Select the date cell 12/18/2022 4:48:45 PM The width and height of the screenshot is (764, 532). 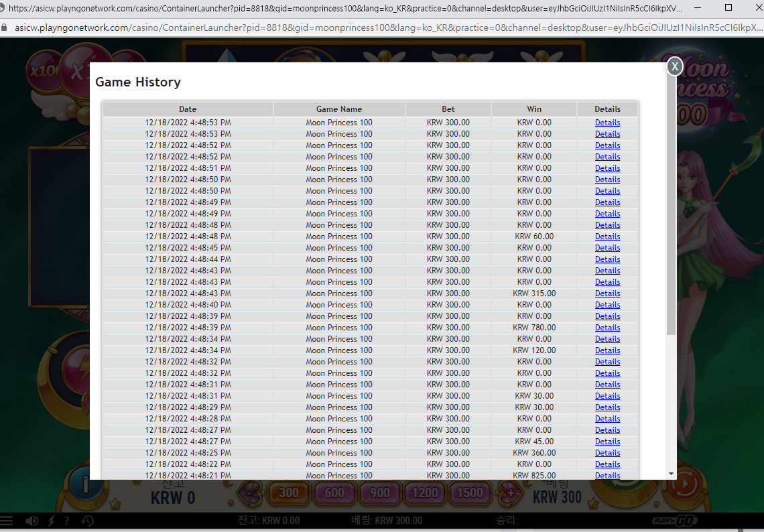pos(188,247)
